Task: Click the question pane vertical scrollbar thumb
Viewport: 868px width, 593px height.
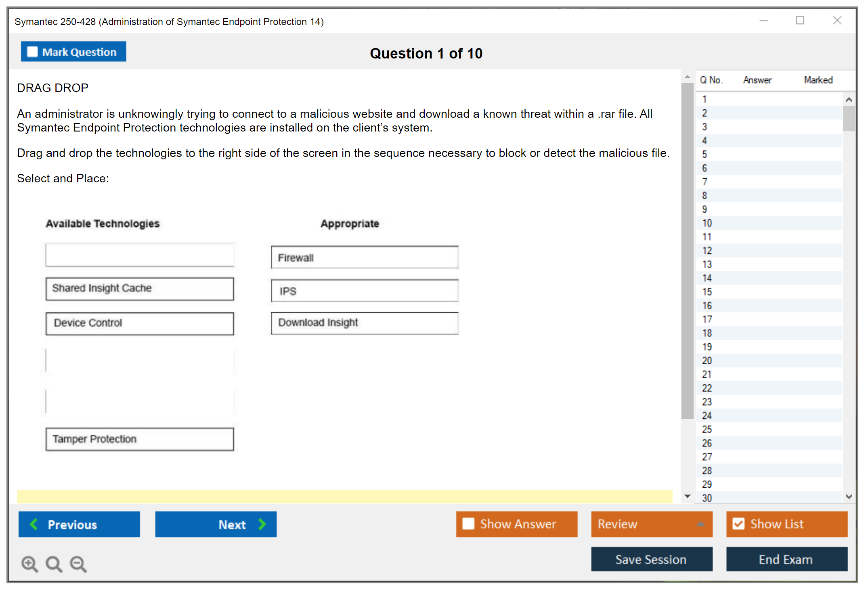Action: pos(687,250)
